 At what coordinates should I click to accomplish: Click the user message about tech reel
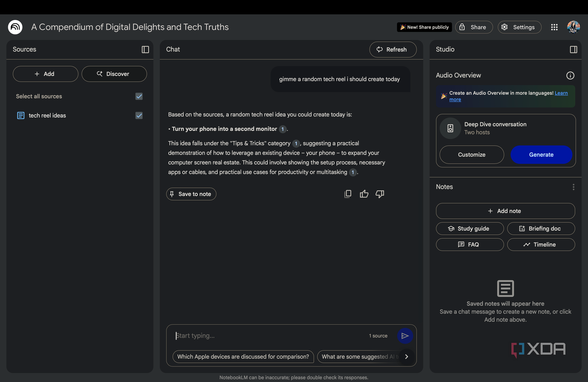340,79
